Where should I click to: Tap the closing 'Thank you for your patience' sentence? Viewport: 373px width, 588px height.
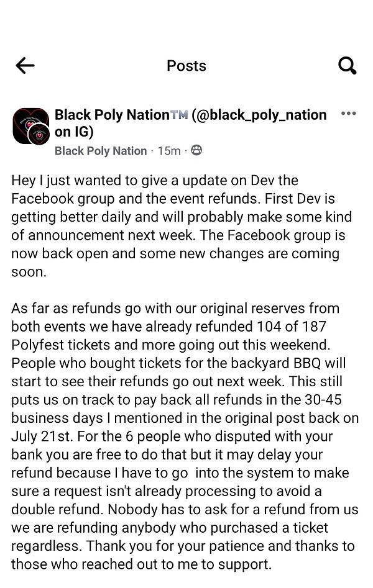coord(183,555)
